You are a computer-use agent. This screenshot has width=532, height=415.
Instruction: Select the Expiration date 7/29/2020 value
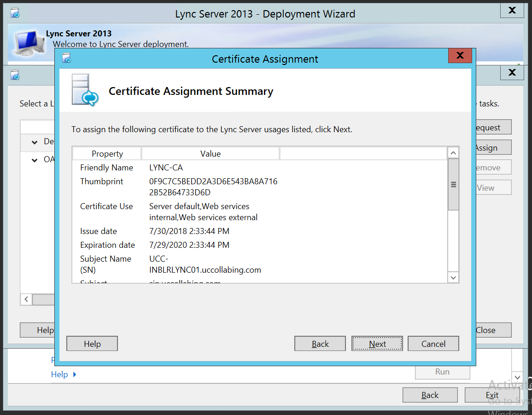[189, 245]
